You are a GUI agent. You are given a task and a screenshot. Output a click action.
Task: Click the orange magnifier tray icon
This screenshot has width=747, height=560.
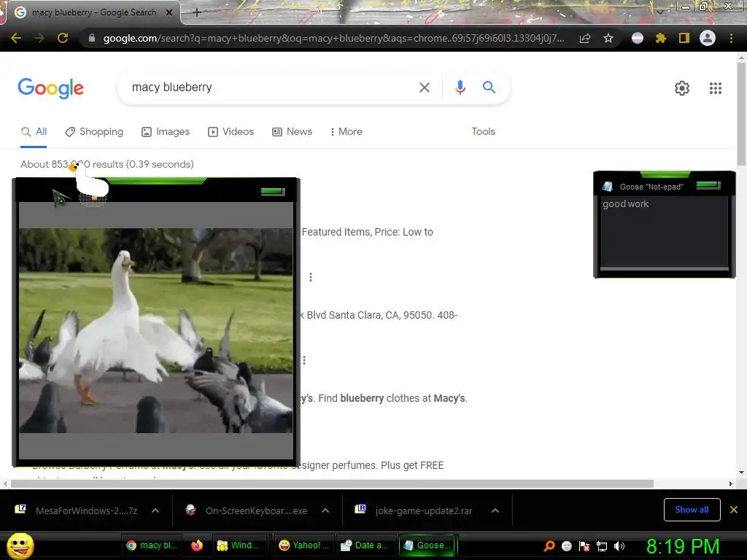549,546
